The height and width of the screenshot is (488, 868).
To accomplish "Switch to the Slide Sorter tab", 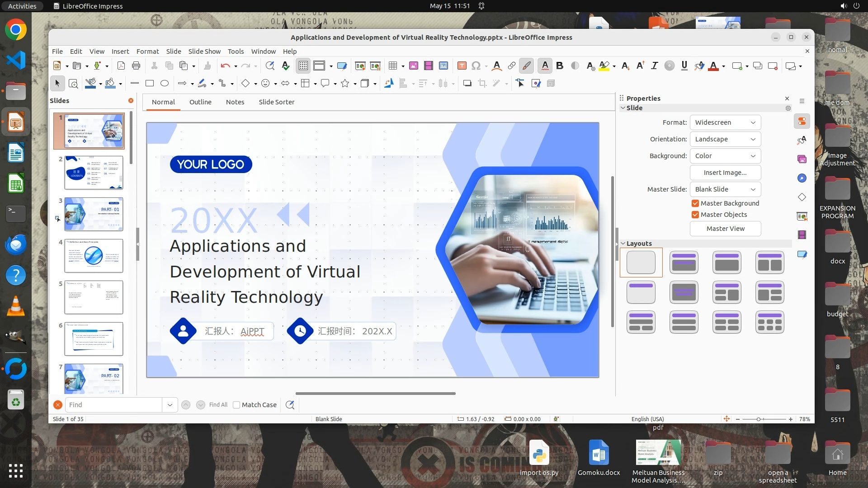I will (276, 102).
